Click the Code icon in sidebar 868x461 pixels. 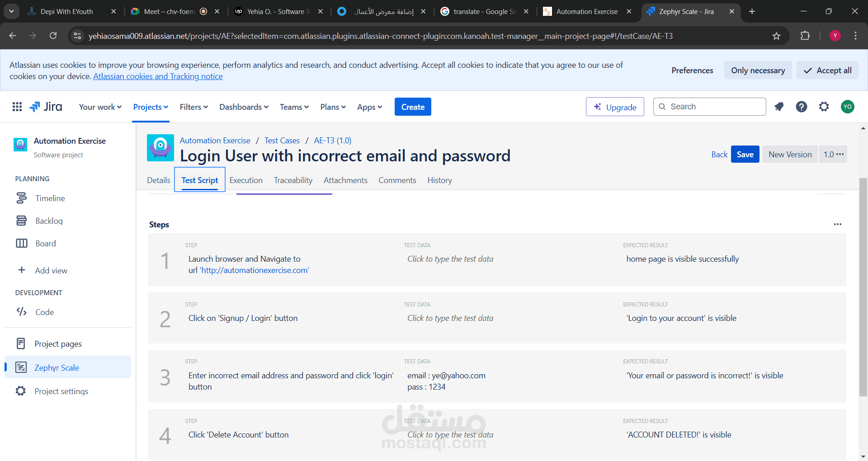[x=21, y=311]
